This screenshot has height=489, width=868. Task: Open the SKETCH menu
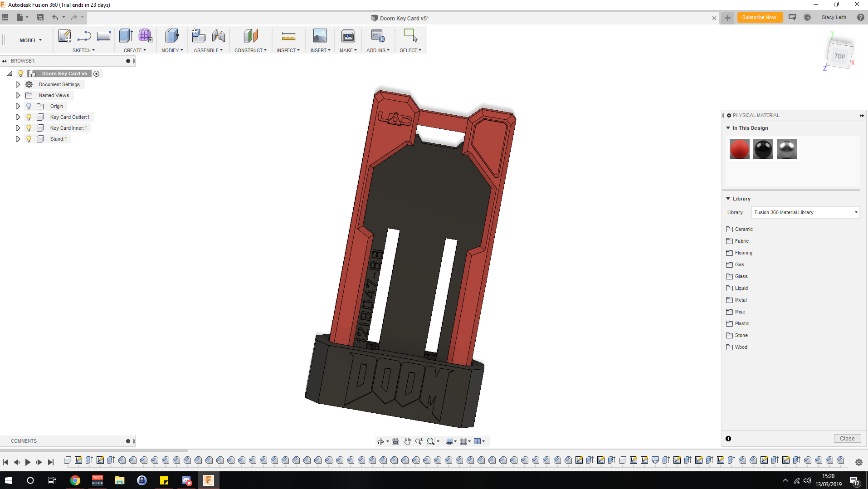pyautogui.click(x=83, y=50)
